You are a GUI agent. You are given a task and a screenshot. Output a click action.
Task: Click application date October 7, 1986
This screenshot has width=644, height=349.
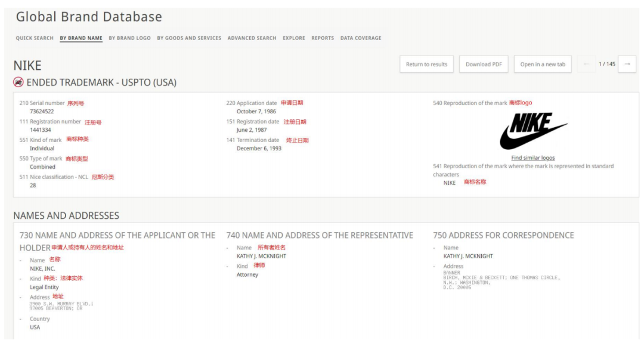click(256, 112)
